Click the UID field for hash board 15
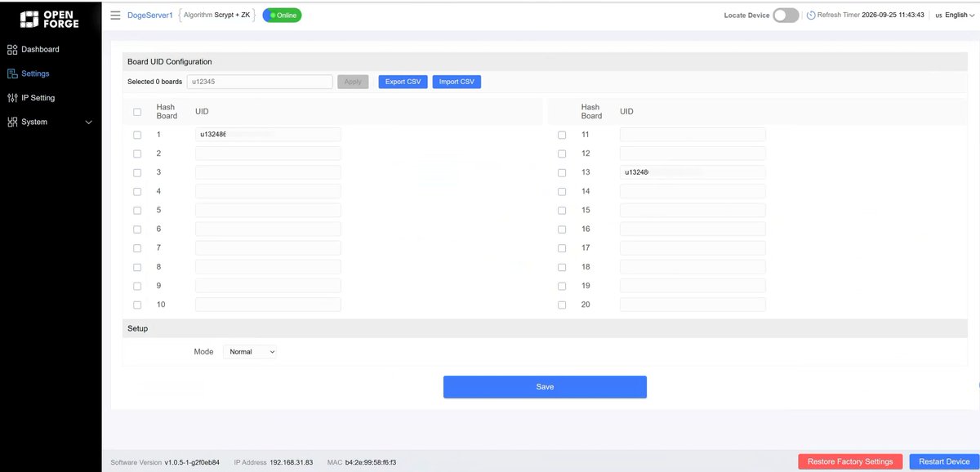The width and height of the screenshot is (980, 472). click(x=693, y=210)
